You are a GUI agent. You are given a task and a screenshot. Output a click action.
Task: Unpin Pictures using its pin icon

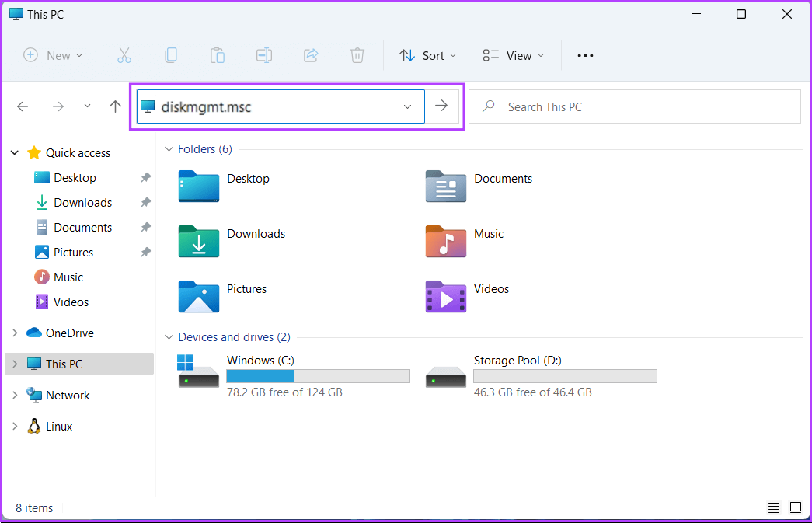145,253
